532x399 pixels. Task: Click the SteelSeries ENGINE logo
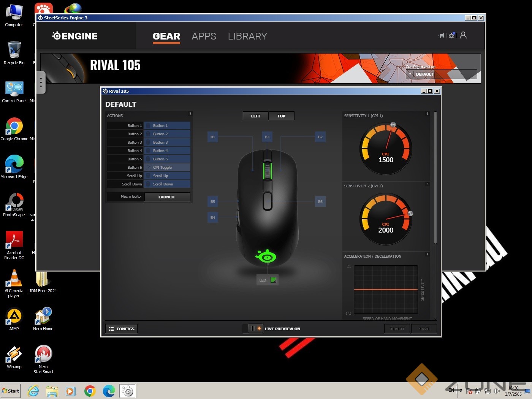75,36
